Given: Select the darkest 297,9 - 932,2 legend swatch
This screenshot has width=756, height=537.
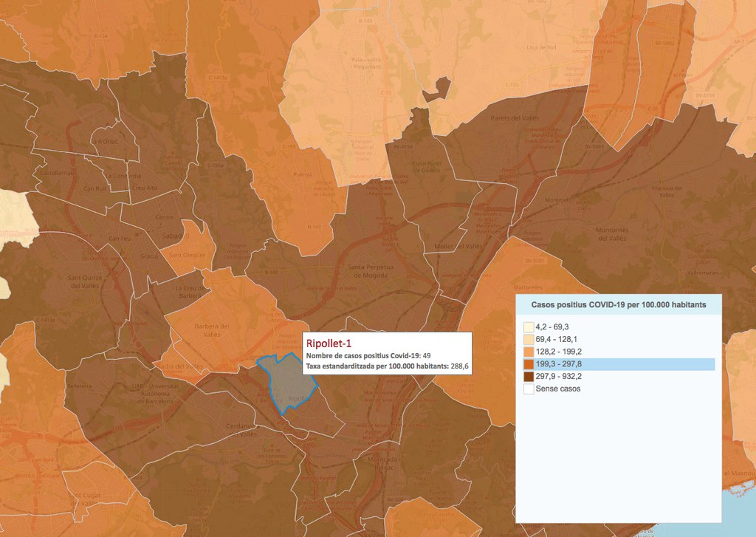Looking at the screenshot, I should click(529, 377).
